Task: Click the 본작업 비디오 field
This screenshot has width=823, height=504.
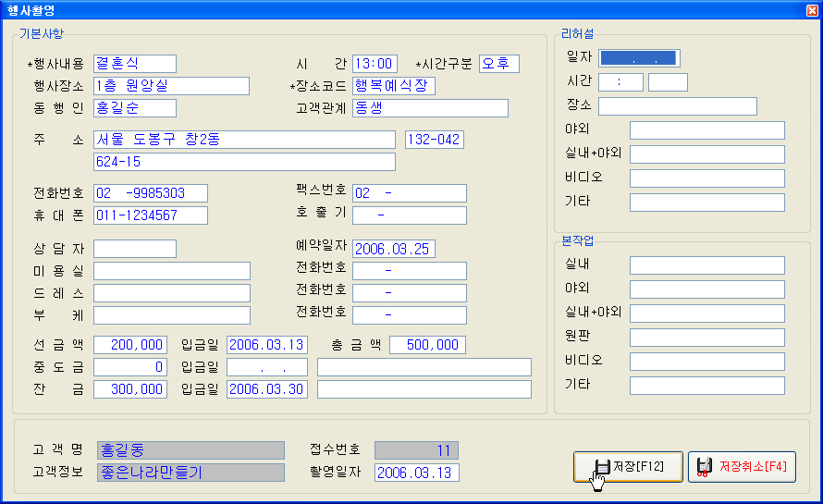Action: [x=707, y=362]
